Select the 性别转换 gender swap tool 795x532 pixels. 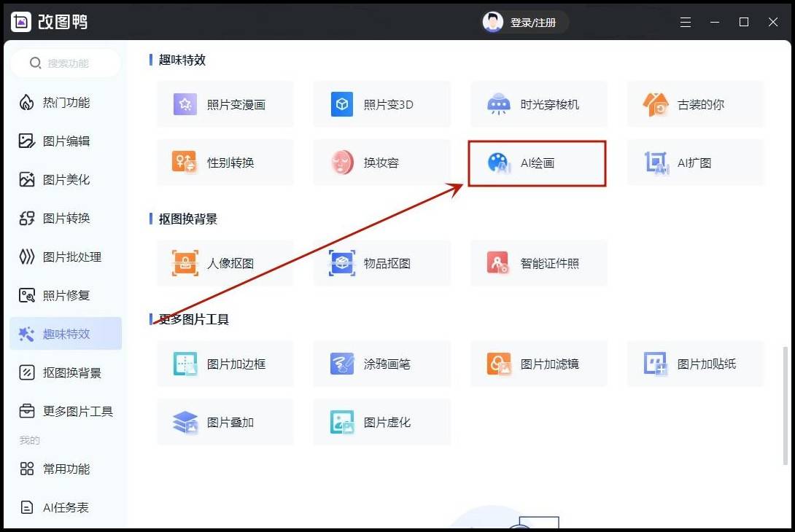(225, 163)
